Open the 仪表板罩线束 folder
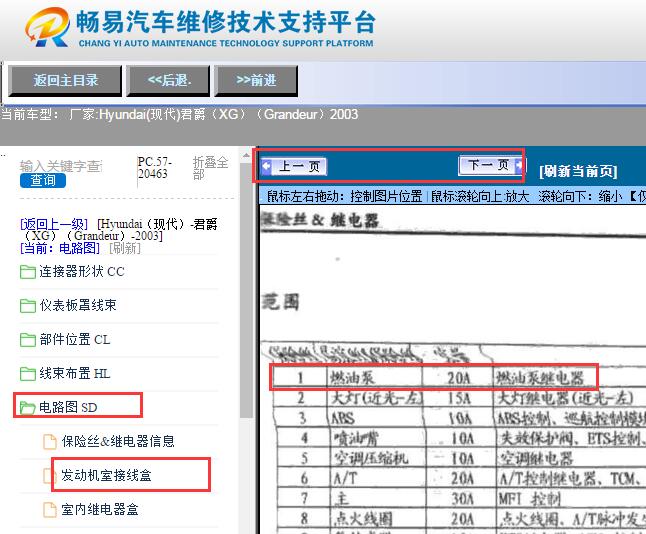The image size is (646, 534). pos(78,305)
